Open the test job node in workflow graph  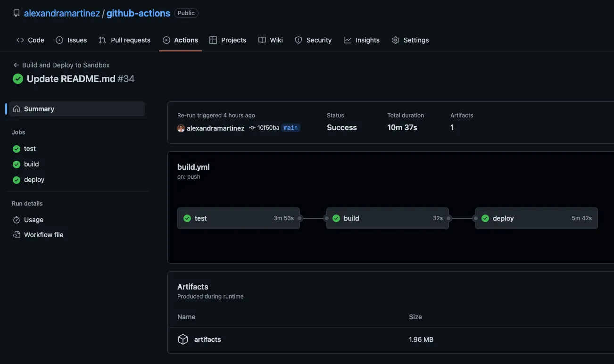[x=239, y=218]
